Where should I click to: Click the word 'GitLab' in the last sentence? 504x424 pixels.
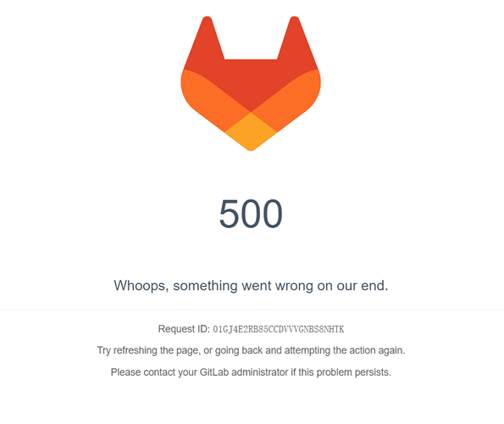point(214,372)
